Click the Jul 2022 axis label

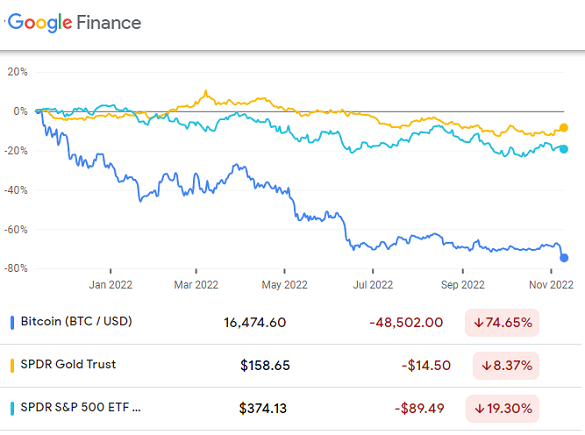click(x=373, y=285)
